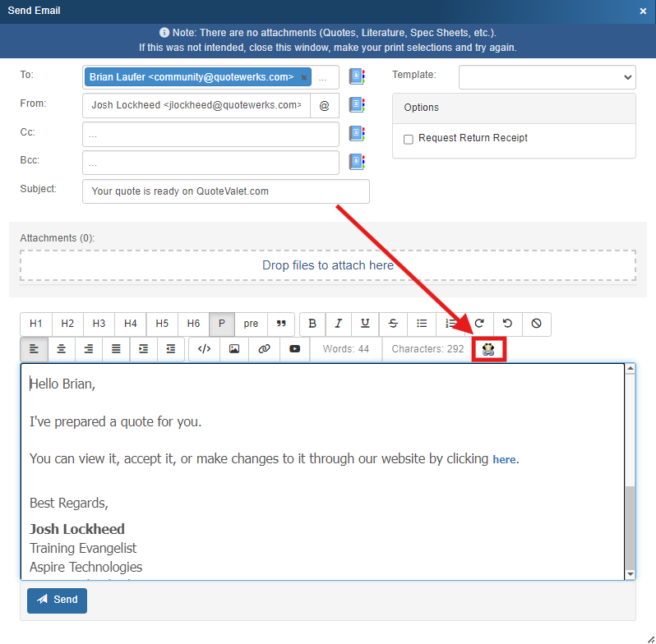
Task: Embed a video with the YouTube icon
Action: pos(294,349)
